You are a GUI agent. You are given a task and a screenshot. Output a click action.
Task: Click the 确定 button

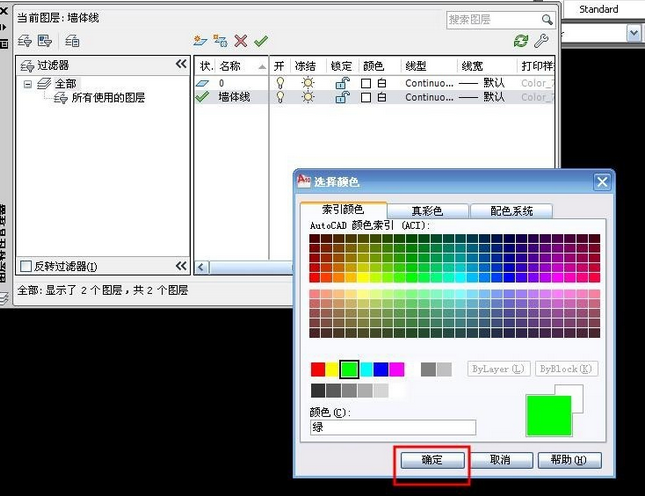pos(432,461)
